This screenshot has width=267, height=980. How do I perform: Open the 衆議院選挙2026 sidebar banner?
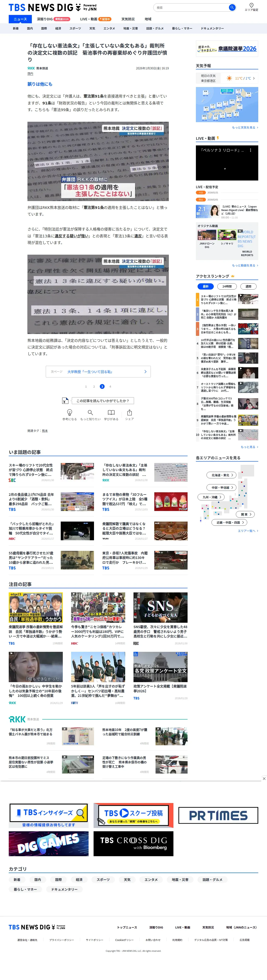[227, 49]
